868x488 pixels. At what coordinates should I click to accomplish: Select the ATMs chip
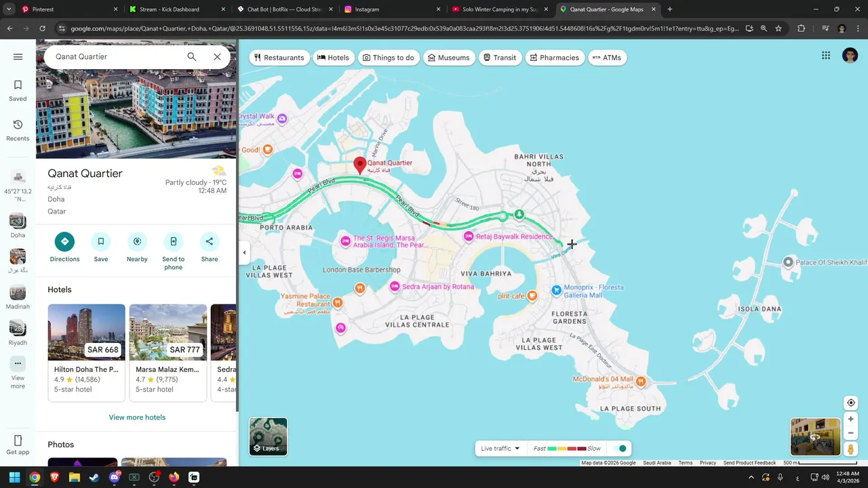[607, 58]
